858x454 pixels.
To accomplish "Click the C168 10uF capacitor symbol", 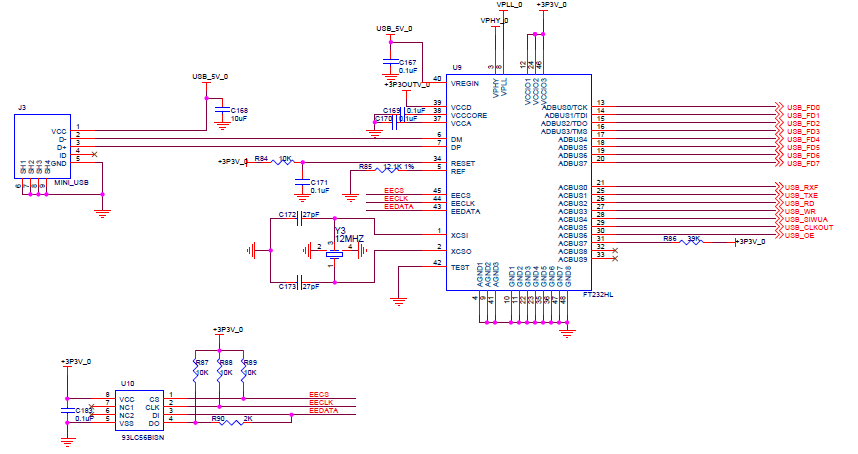I will coord(222,110).
